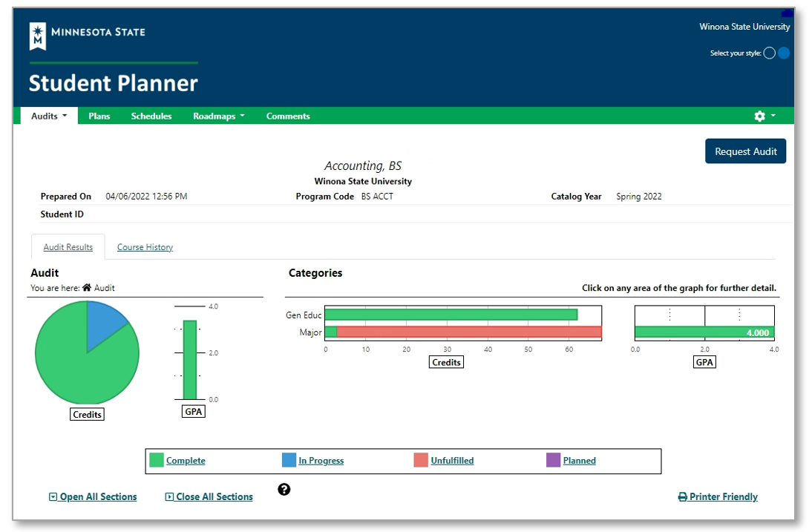
Task: Switch to the Course History tab
Action: [x=145, y=247]
